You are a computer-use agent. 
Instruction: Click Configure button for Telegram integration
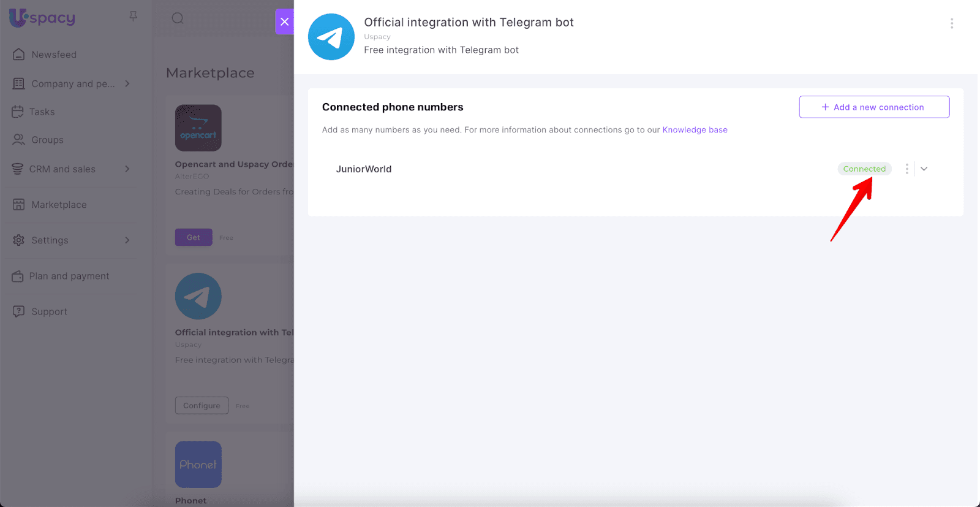tap(202, 406)
